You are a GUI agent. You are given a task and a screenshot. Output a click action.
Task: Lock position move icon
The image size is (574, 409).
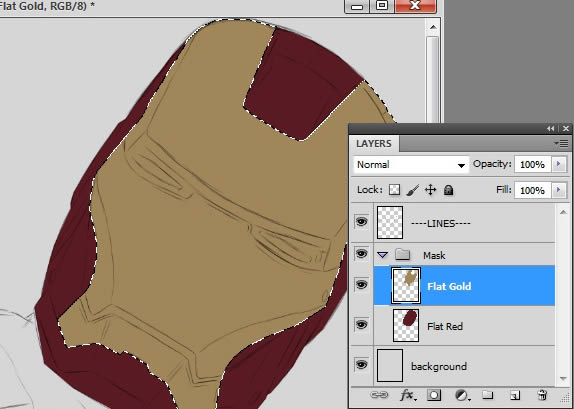point(430,190)
